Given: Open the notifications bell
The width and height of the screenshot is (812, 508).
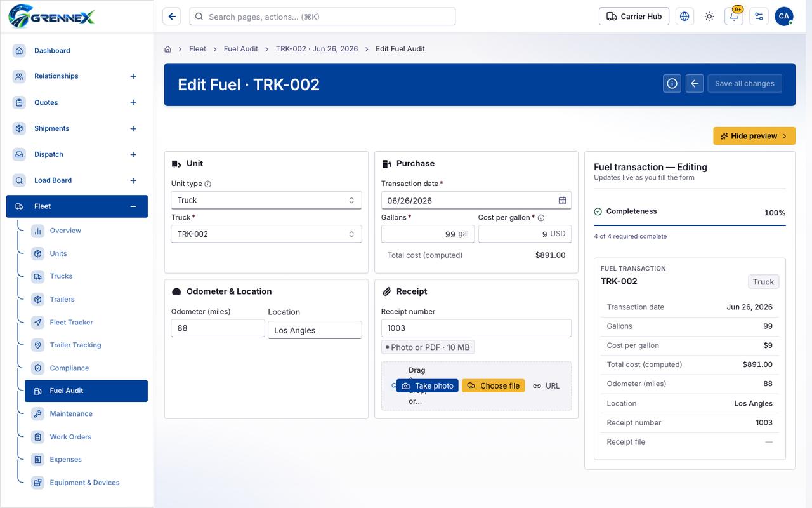Looking at the screenshot, I should [x=734, y=17].
